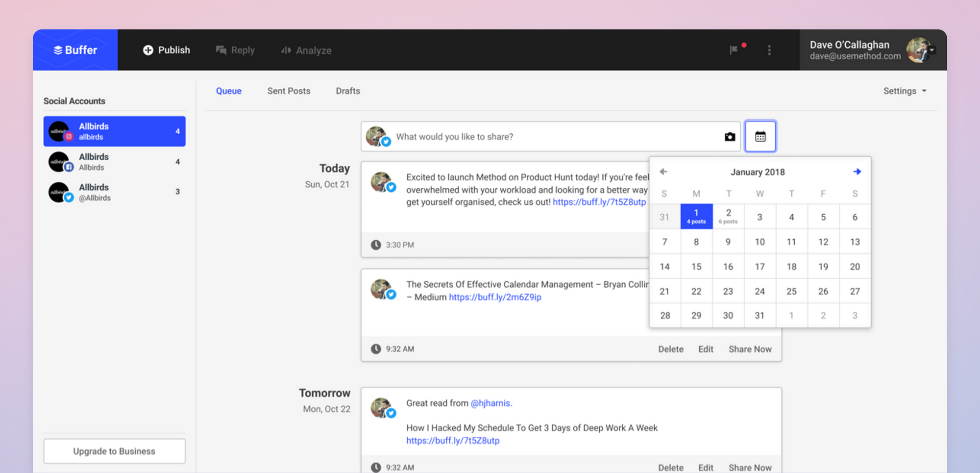Switch to the Queue tab
Viewport: 980px width, 473px height.
229,91
